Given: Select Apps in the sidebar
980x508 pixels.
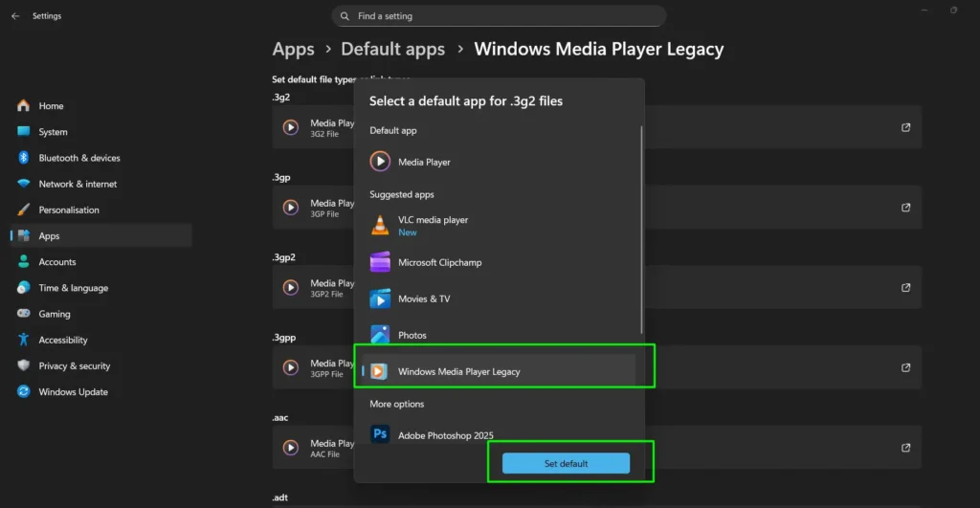Looking at the screenshot, I should (101, 235).
